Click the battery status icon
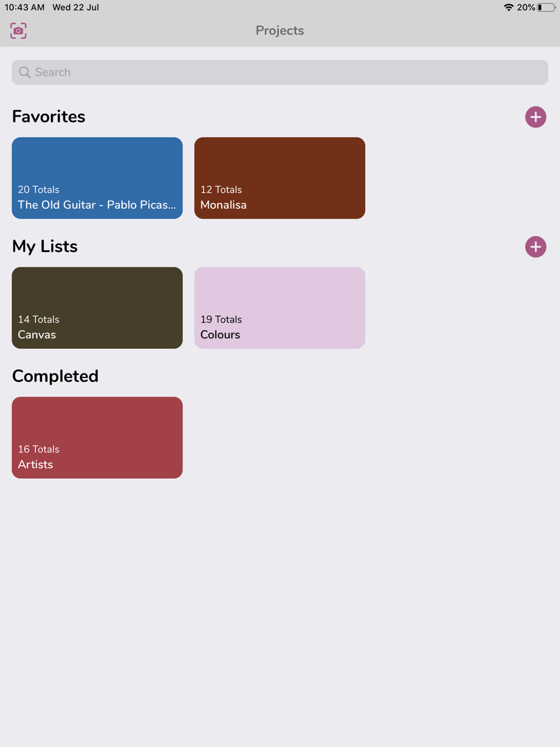Viewport: 560px width, 747px height. [546, 7]
